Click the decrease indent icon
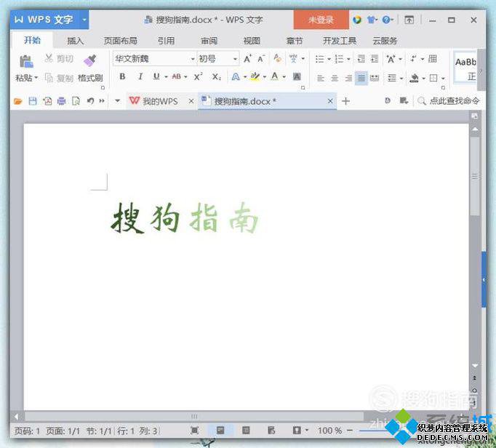 (x=361, y=59)
